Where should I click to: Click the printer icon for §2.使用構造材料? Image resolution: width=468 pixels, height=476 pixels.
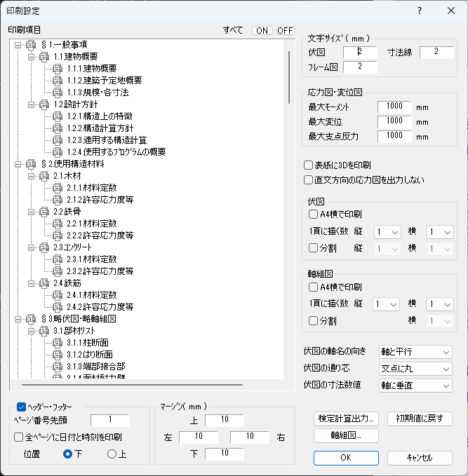pyautogui.click(x=31, y=164)
